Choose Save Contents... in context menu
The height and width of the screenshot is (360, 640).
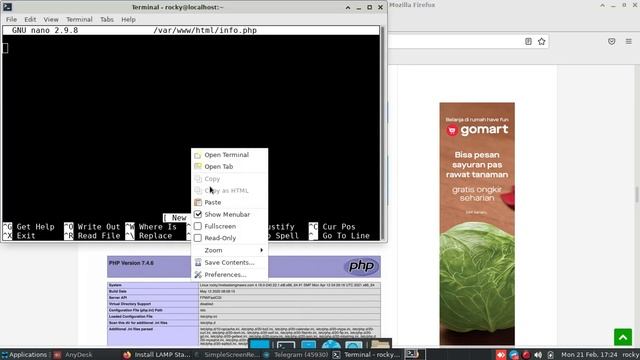[x=229, y=262]
